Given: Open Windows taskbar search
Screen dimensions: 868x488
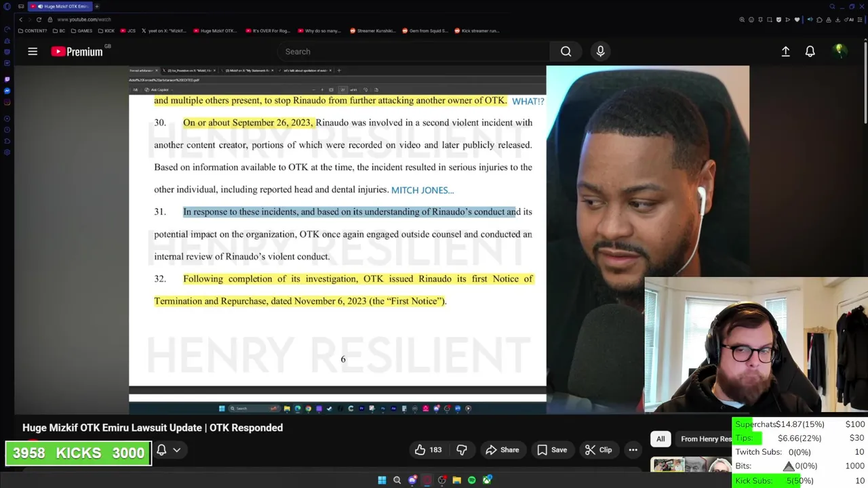Looking at the screenshot, I should 397,480.
